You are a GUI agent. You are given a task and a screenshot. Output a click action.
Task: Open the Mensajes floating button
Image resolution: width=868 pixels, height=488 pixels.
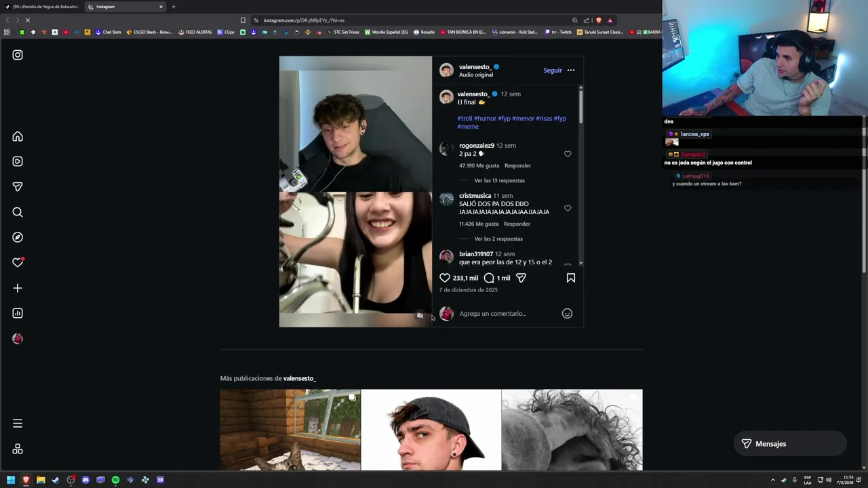[790, 443]
